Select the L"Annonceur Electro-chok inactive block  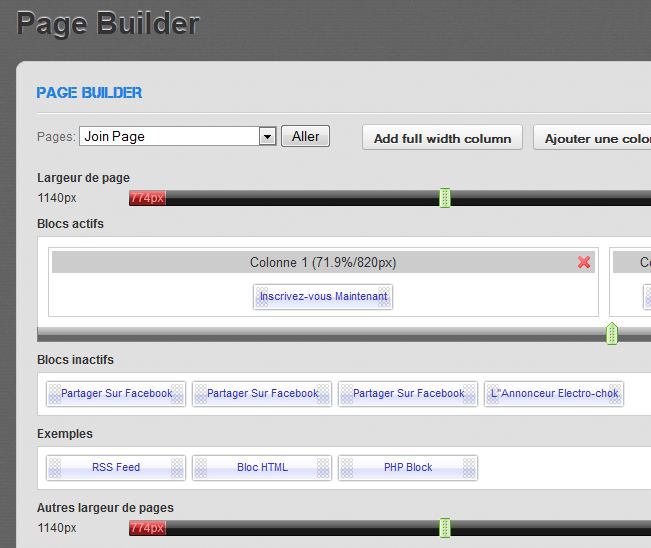coord(554,394)
